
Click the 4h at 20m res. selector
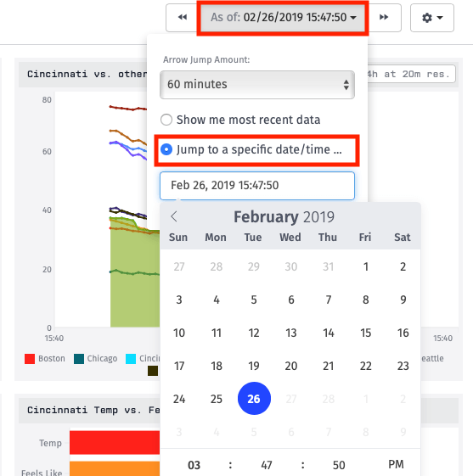coord(411,74)
